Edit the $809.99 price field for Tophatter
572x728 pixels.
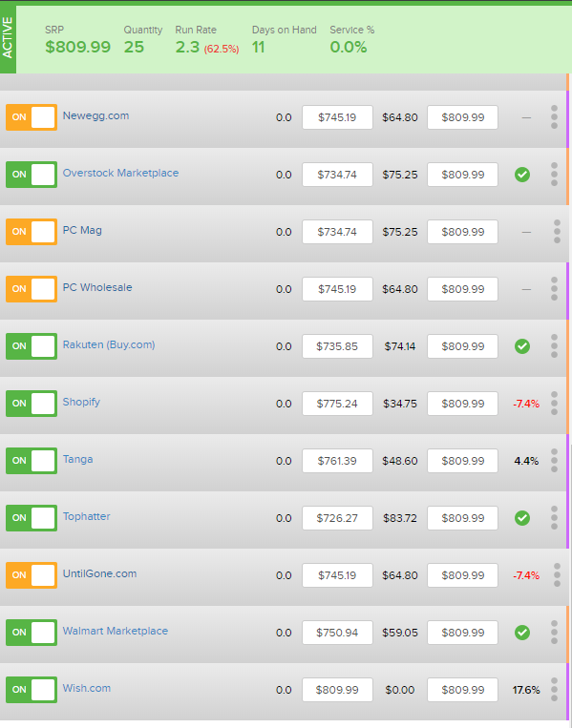(463, 518)
